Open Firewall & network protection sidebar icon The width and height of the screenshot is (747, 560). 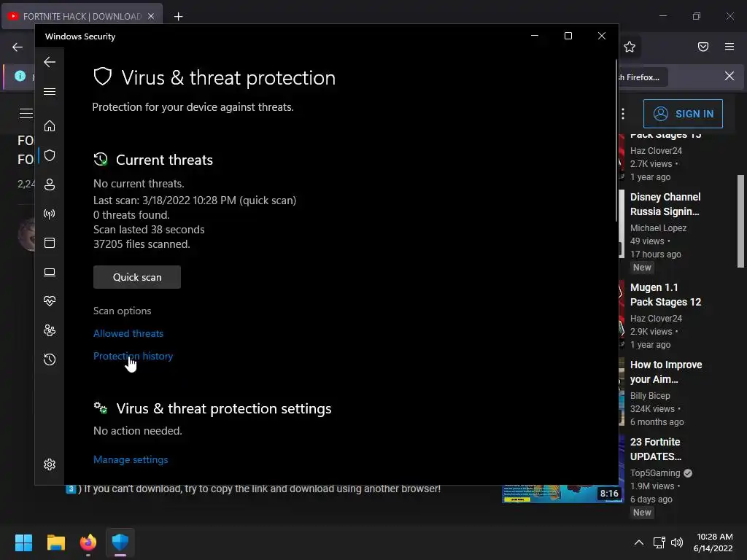(50, 214)
